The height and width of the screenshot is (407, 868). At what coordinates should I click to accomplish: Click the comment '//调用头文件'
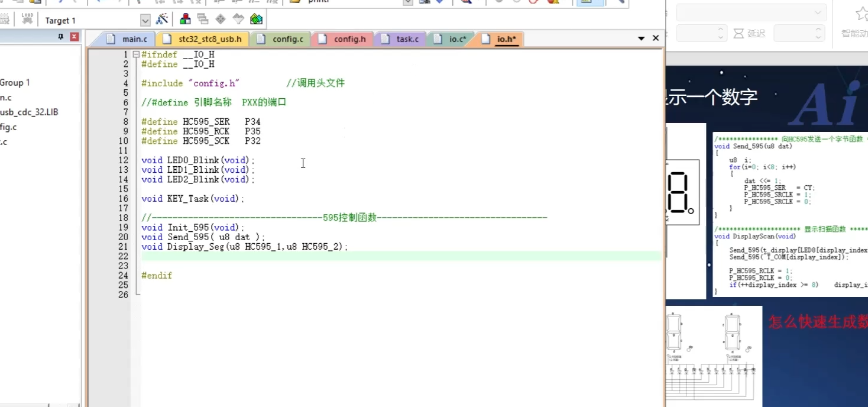pyautogui.click(x=315, y=83)
